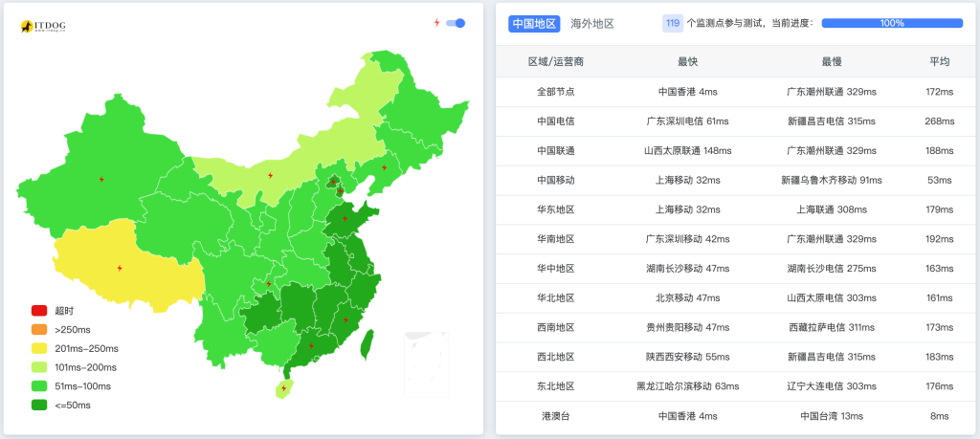Click the 平均 column header
Image resolution: width=980 pixels, height=439 pixels.
pyautogui.click(x=939, y=61)
